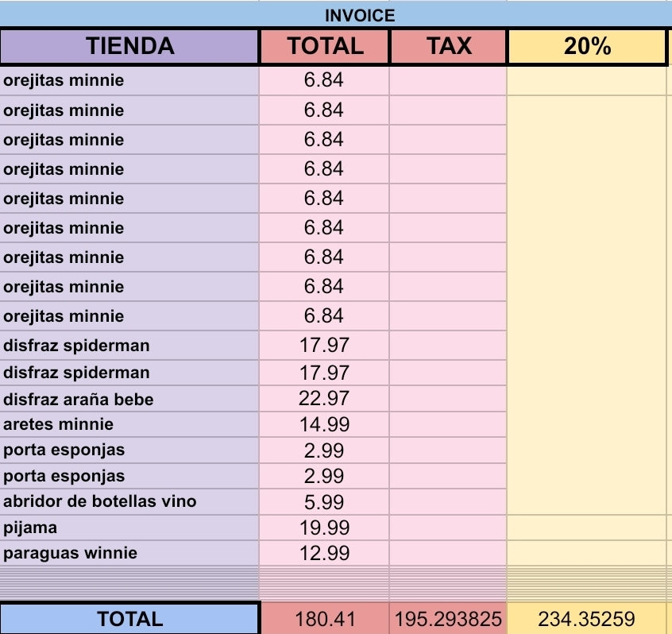The height and width of the screenshot is (634, 672).
Task: Select the 14.99 price cell
Action: click(324, 424)
